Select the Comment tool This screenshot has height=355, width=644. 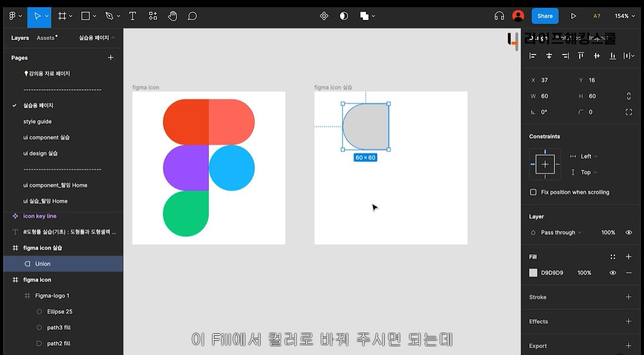[x=192, y=16]
